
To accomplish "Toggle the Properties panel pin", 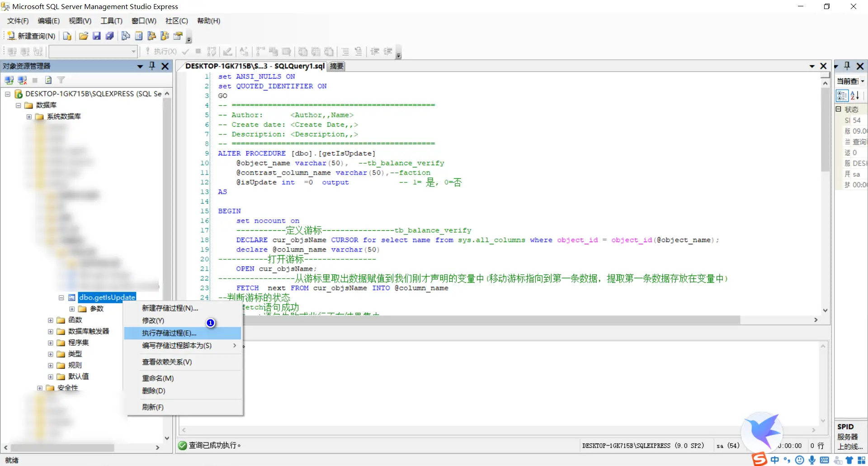I will (x=847, y=66).
